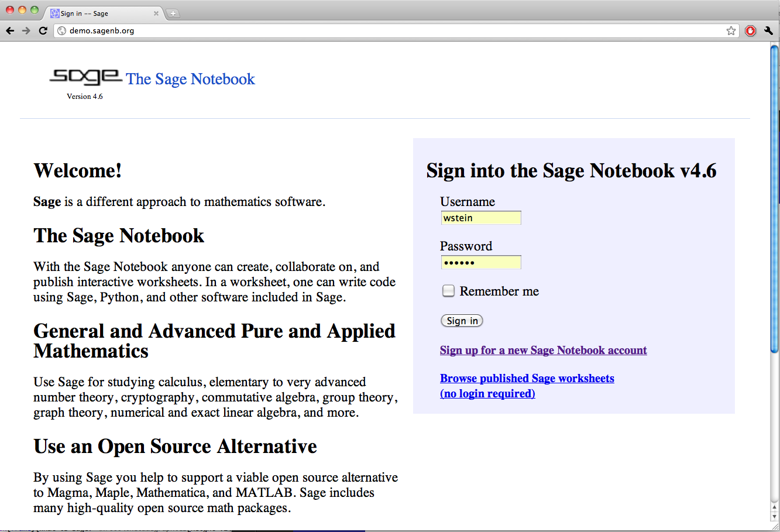
Task: Click the Remember me label text
Action: [499, 291]
